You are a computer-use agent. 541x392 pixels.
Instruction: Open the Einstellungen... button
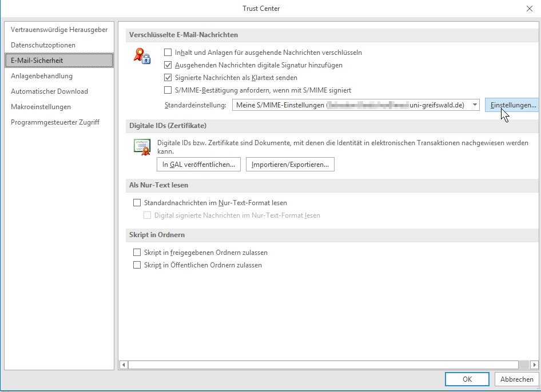[512, 105]
